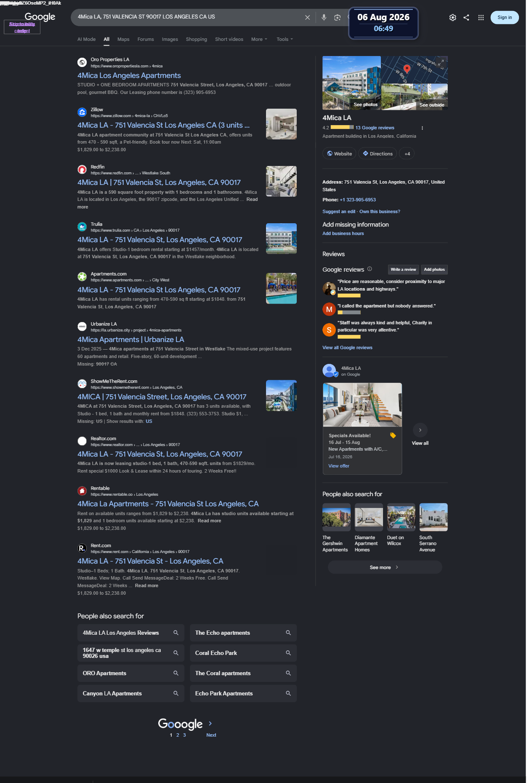This screenshot has width=532, height=783.
Task: Click the Trulia site favicon
Action: (x=82, y=227)
